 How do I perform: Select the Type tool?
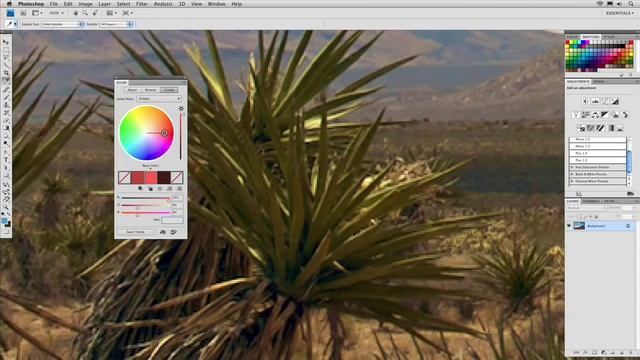(6, 160)
